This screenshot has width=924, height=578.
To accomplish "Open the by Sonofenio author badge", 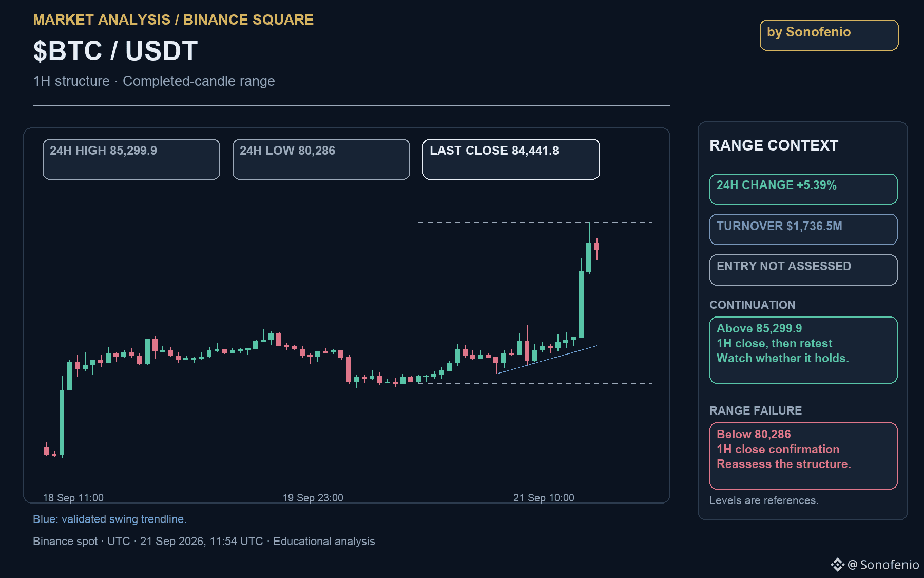I will (x=829, y=35).
